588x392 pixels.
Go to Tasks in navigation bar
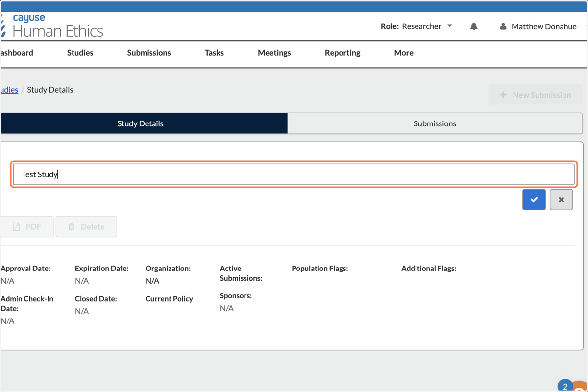[214, 53]
